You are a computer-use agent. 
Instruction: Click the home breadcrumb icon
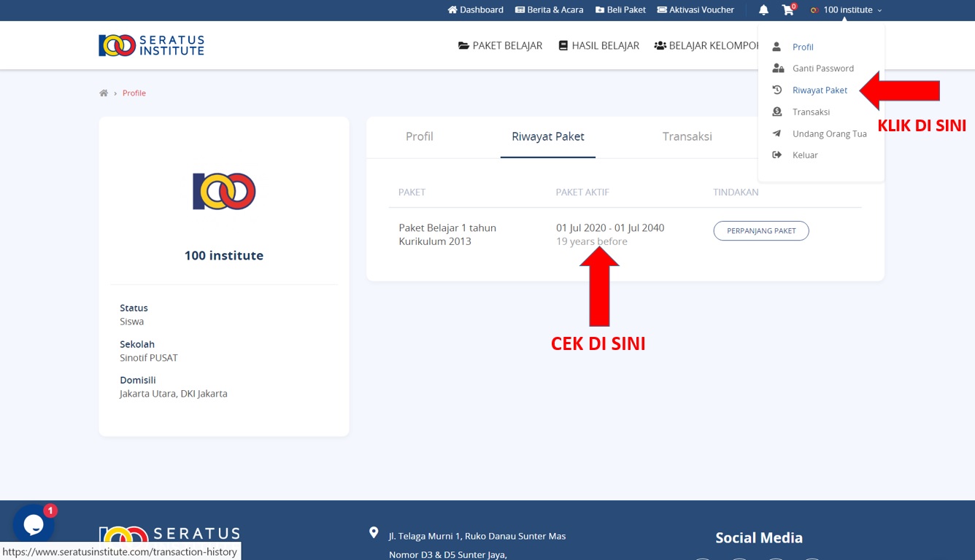click(x=104, y=93)
